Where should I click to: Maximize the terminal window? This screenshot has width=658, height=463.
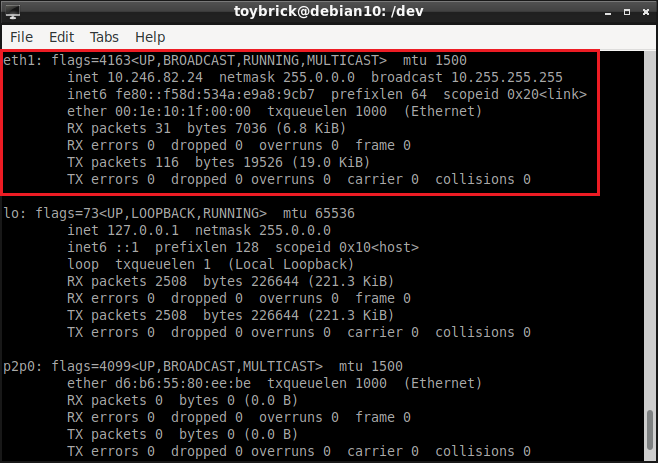627,12
